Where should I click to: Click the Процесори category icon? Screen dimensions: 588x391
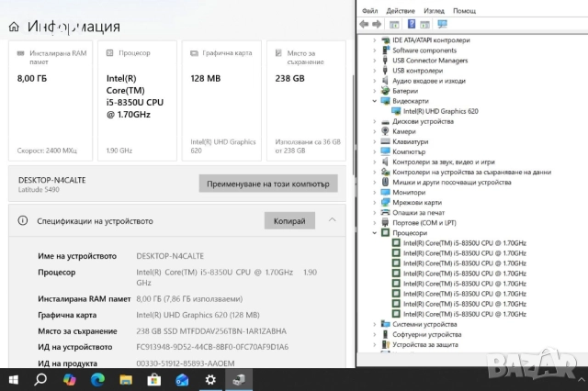(x=385, y=232)
